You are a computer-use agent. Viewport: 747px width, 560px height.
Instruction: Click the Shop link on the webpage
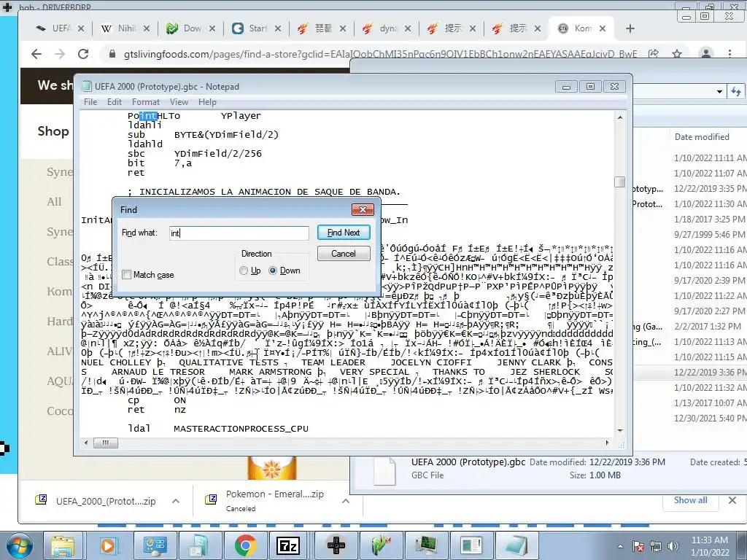click(53, 131)
